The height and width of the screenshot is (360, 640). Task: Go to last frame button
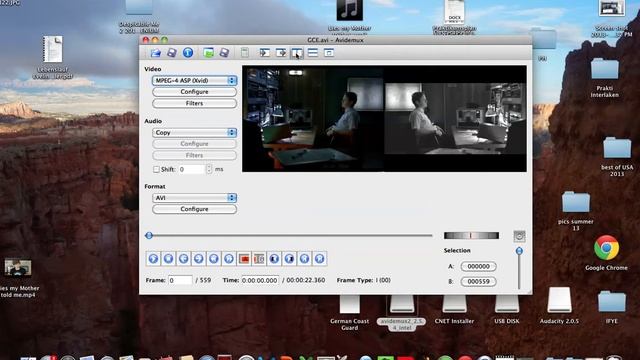coord(320,258)
